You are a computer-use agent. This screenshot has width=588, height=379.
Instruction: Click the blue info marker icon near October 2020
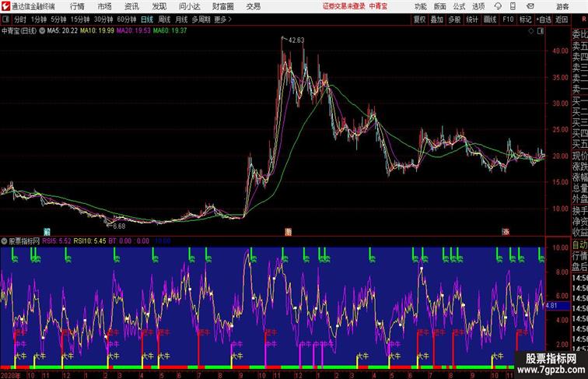pos(47,232)
